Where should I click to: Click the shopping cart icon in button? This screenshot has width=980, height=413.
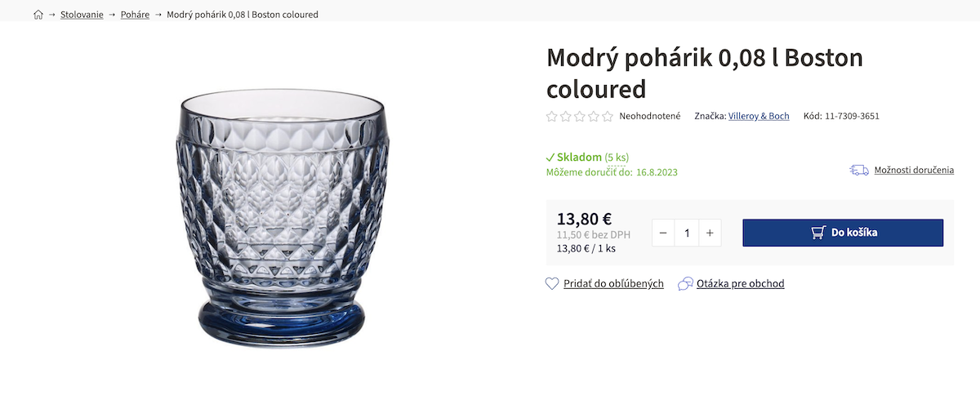(818, 233)
